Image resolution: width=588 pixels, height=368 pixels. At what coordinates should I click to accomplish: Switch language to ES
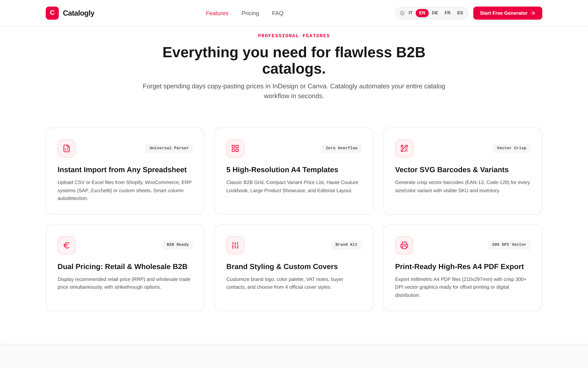click(460, 13)
